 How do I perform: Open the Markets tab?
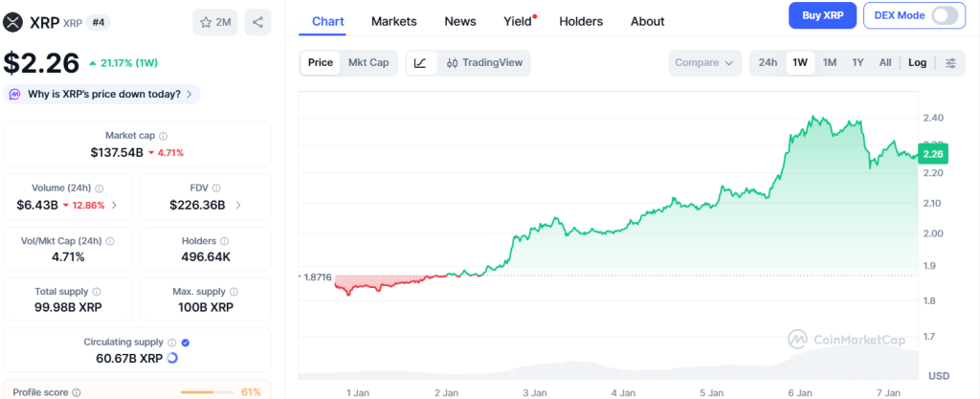(x=393, y=21)
